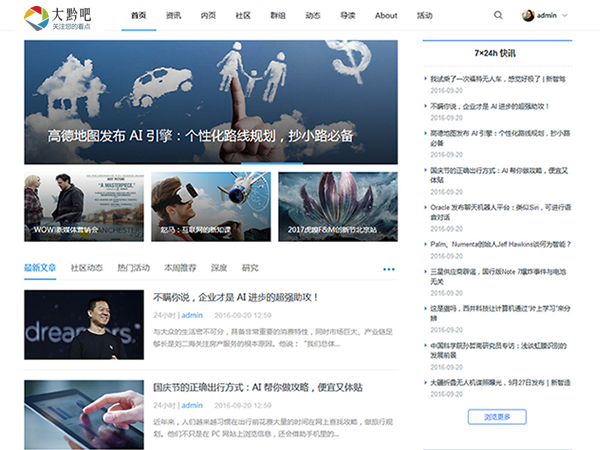This screenshot has width=600, height=450.
Task: Open sidebar item Palm、Numenta创始人Jeff Hawkins
Action: point(501,245)
